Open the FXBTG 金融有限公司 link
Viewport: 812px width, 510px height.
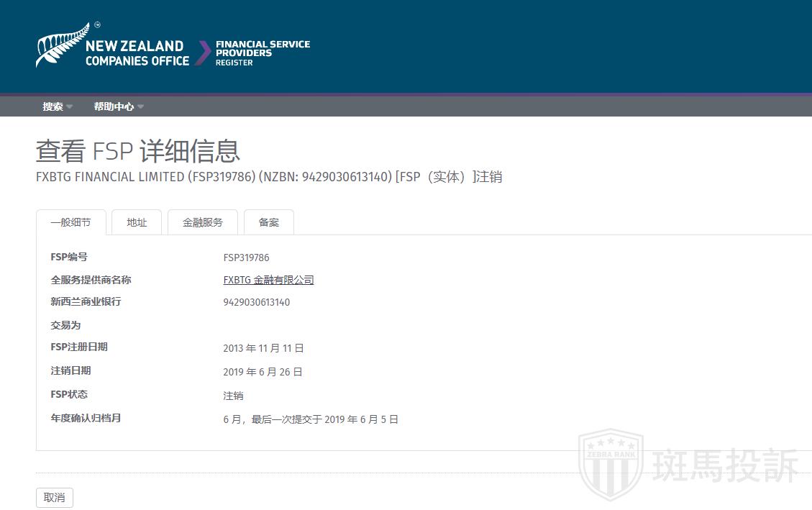(268, 280)
